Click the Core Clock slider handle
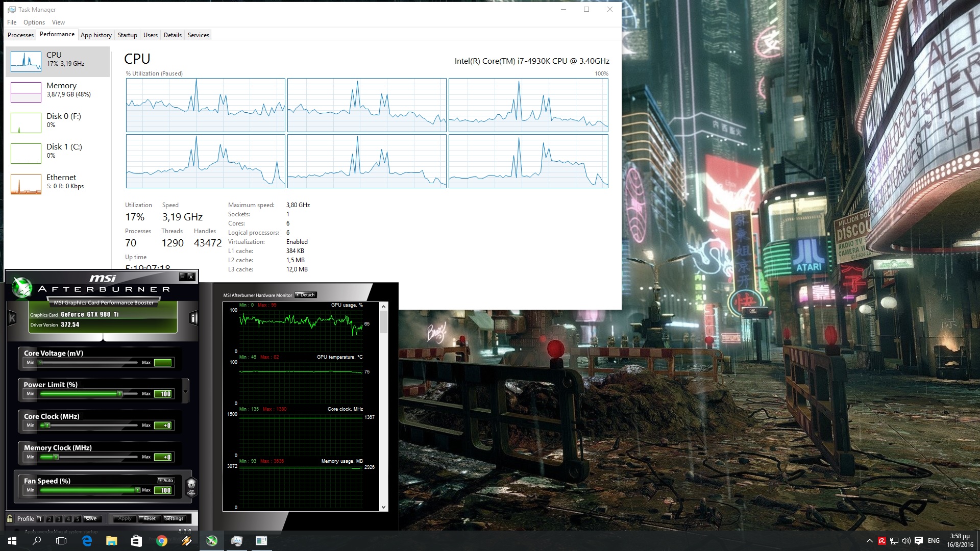The width and height of the screenshot is (980, 551). [47, 425]
